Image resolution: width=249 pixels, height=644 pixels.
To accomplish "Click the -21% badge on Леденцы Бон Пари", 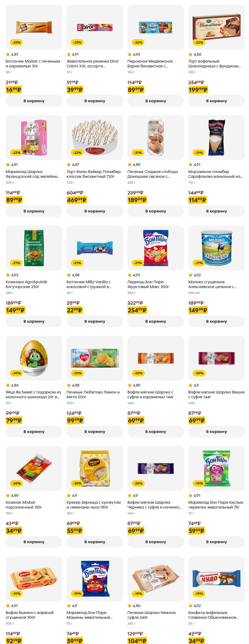I will (138, 263).
